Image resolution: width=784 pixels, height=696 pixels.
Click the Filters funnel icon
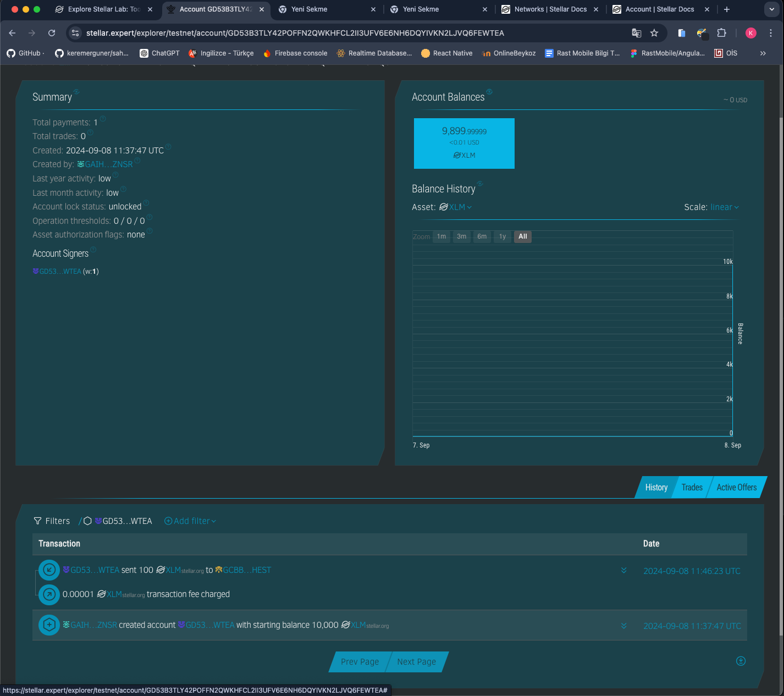[38, 521]
